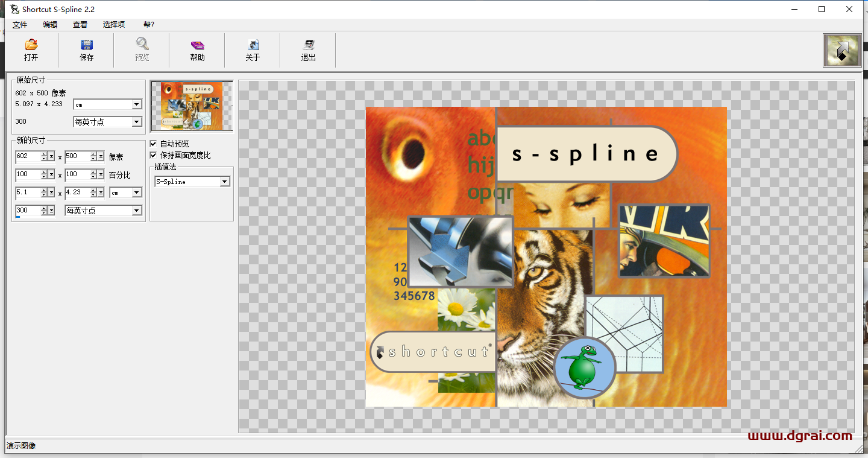Click into the 4.23 cm height field

(x=77, y=192)
